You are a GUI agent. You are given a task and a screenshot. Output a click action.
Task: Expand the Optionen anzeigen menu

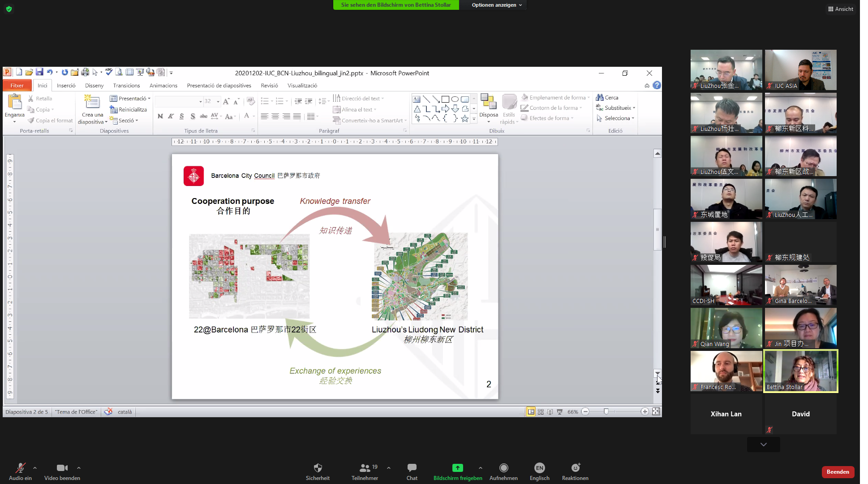click(494, 5)
